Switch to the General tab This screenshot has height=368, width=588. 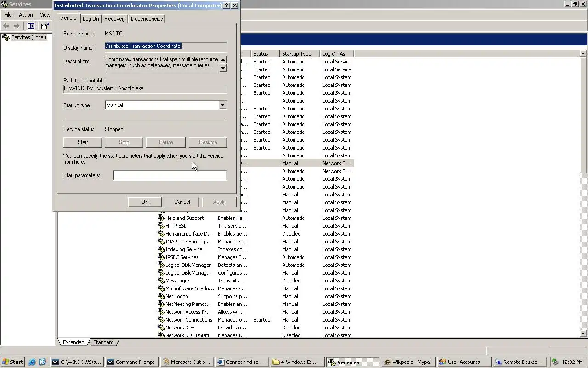(68, 18)
